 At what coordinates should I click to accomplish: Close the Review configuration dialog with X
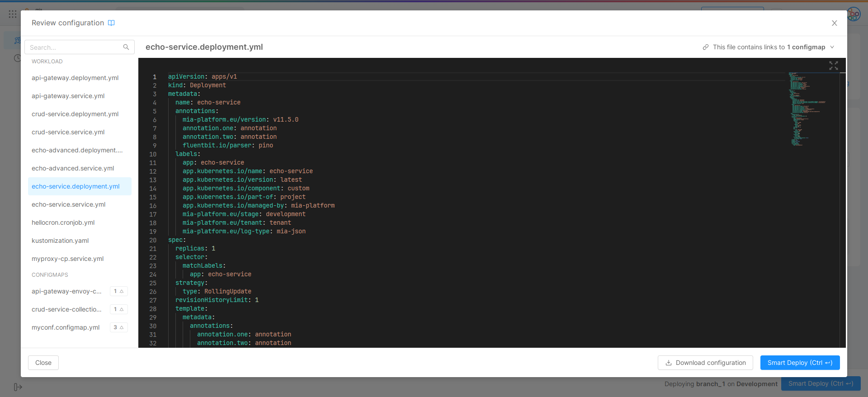(x=834, y=23)
